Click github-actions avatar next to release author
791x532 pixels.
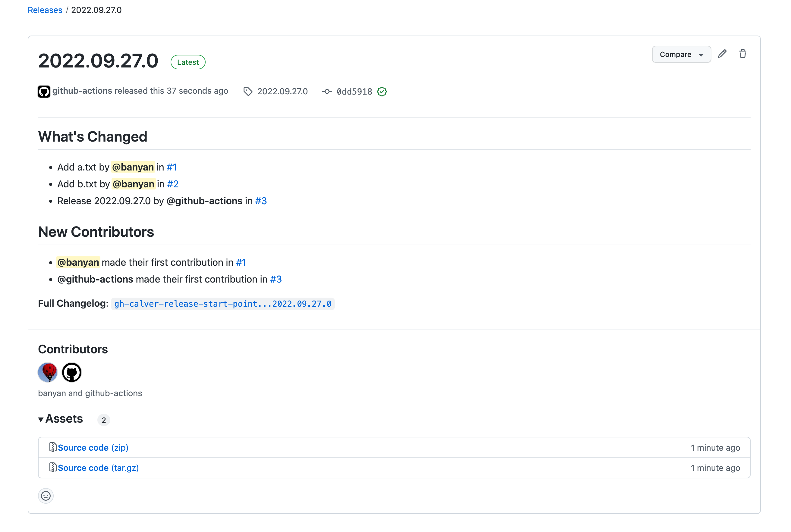click(x=44, y=92)
